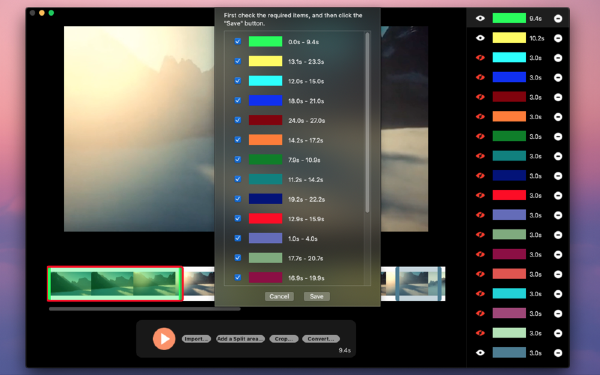Screen dimensions: 600x375
Task: Show the cyan split area via eye icon
Action: [480, 58]
